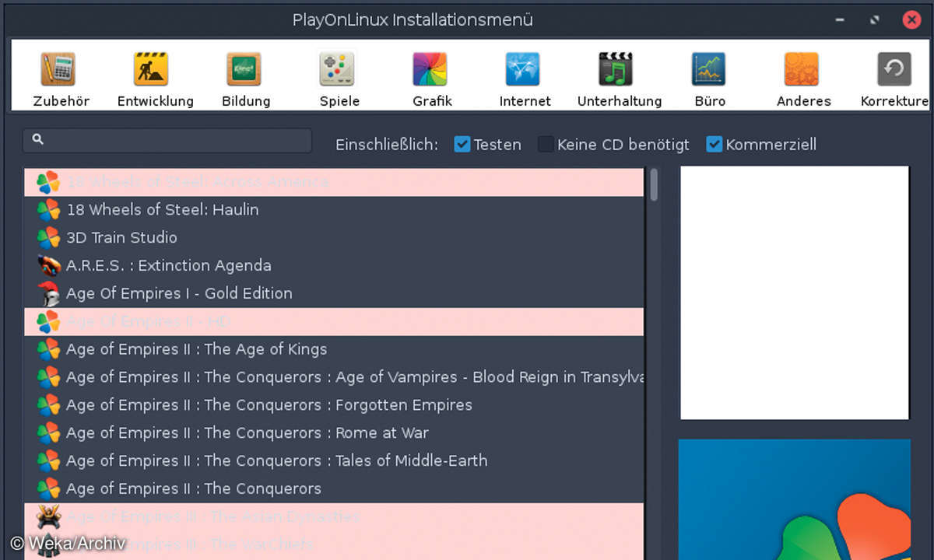Select 18 Wheels of Steel: Across America
Screen dimensions: 934x560
click(x=334, y=182)
